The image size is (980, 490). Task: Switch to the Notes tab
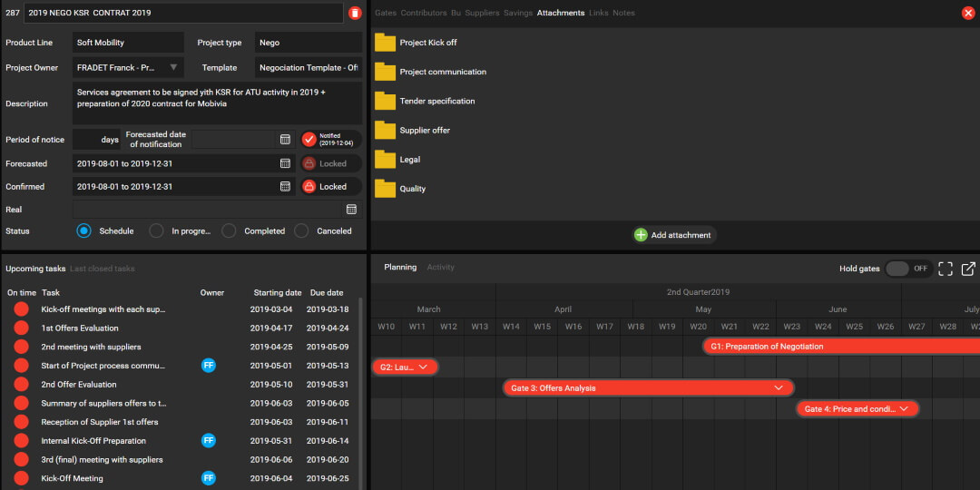(x=623, y=13)
